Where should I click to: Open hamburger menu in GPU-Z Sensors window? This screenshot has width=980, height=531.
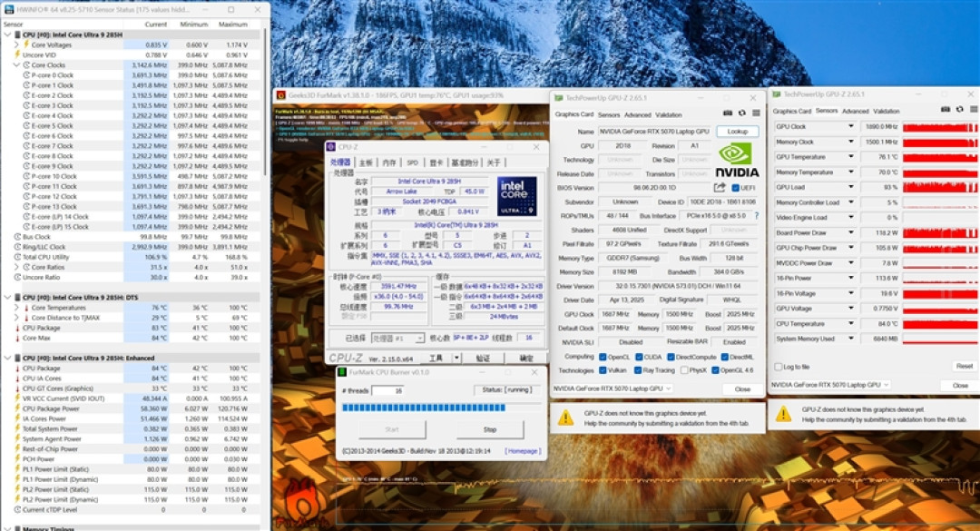coord(974,110)
